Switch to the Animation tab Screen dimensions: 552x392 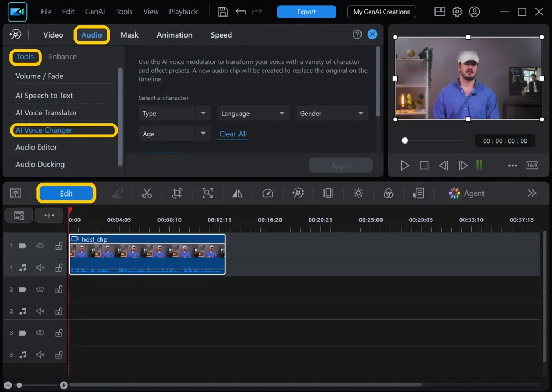point(174,35)
